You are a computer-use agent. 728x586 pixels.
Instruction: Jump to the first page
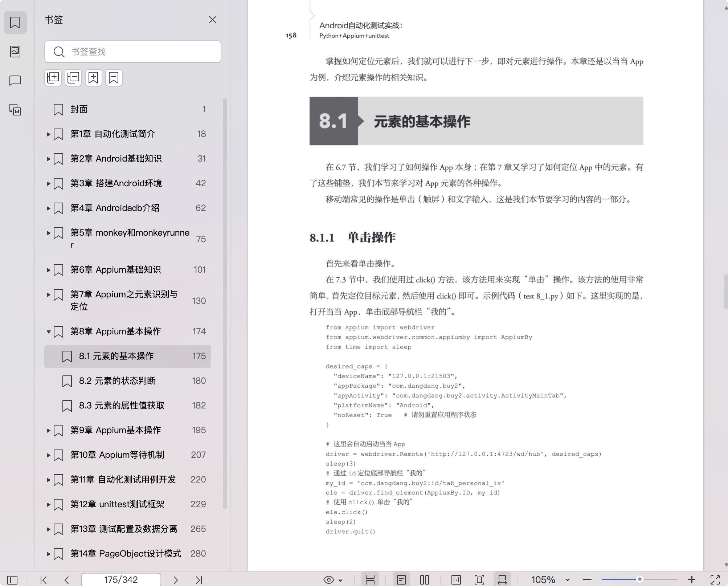(44, 580)
